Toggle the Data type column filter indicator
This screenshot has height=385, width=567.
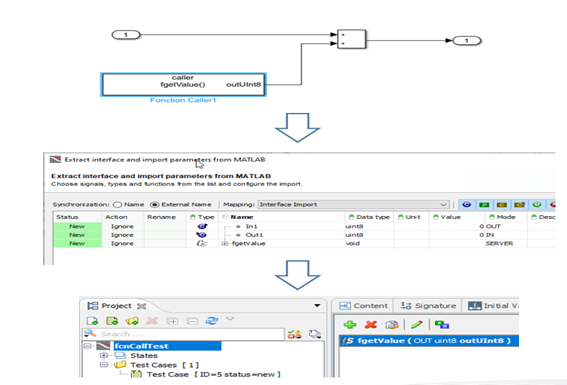pos(351,217)
